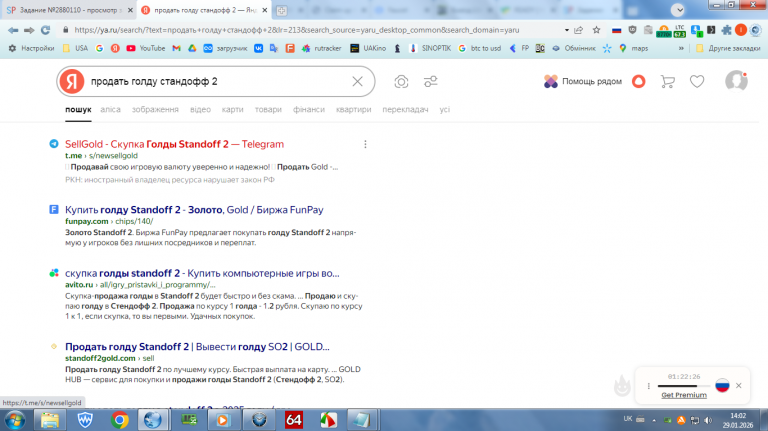Viewport: 768px width, 431px height.
Task: Click the browser forward arrow
Action: pyautogui.click(x=29, y=30)
